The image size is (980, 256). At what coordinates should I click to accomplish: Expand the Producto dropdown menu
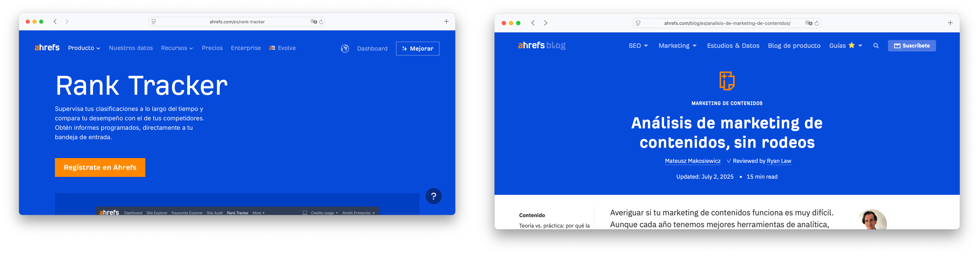(x=84, y=48)
